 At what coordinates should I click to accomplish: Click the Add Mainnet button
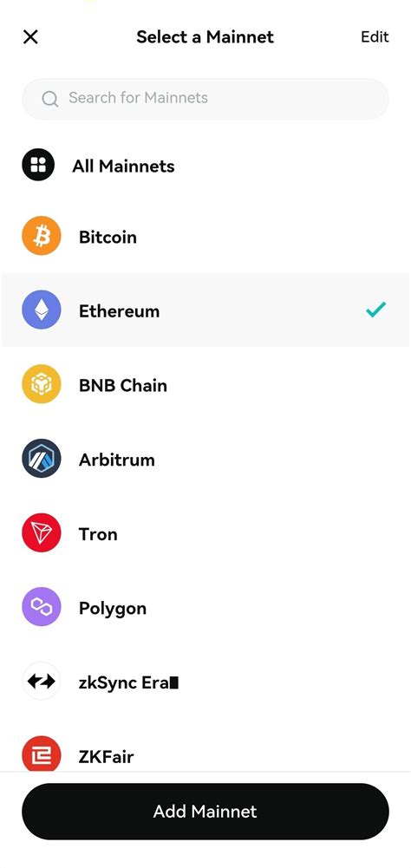[x=205, y=811]
